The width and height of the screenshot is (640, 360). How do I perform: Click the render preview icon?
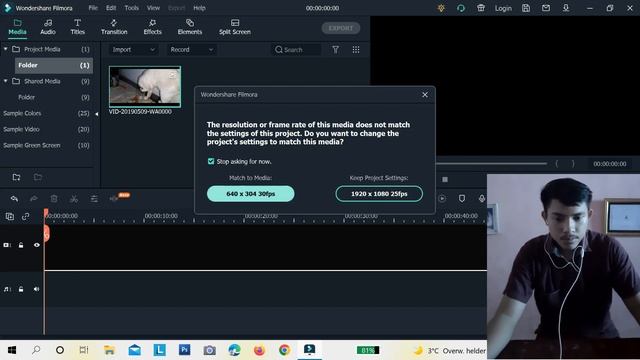[x=442, y=198]
